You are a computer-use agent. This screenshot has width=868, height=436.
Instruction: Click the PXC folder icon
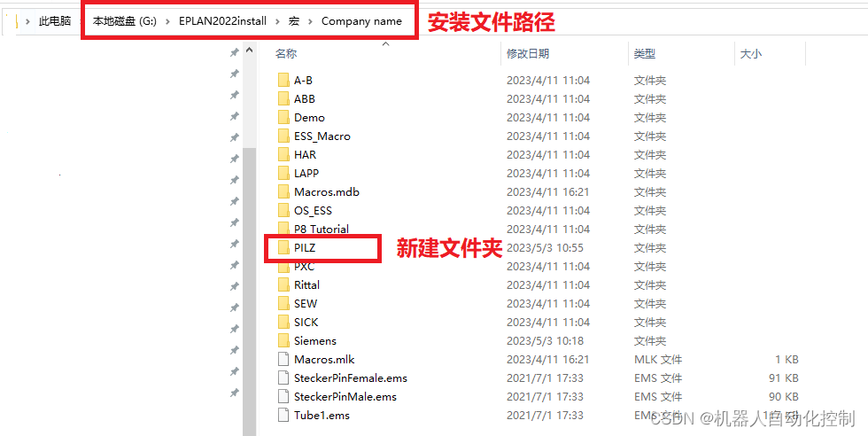pyautogui.click(x=283, y=267)
